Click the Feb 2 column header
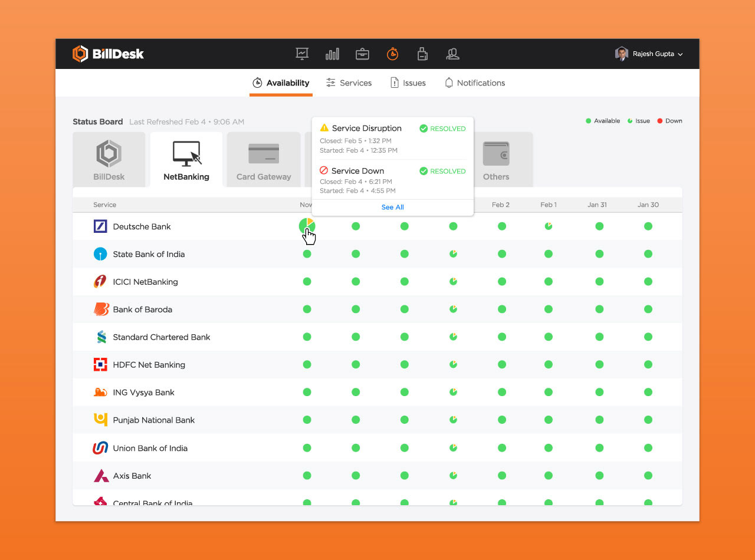 (x=501, y=205)
